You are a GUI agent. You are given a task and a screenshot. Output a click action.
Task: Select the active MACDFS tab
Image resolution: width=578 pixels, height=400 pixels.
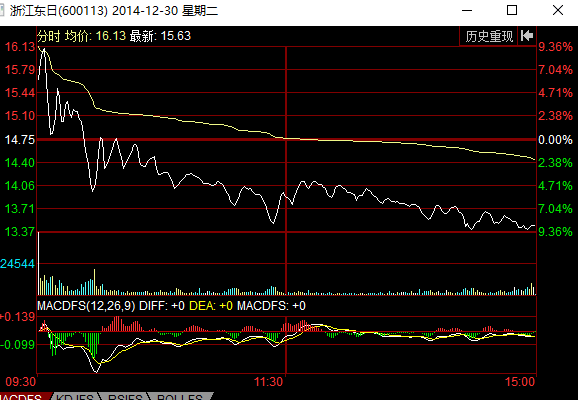[x=23, y=397]
